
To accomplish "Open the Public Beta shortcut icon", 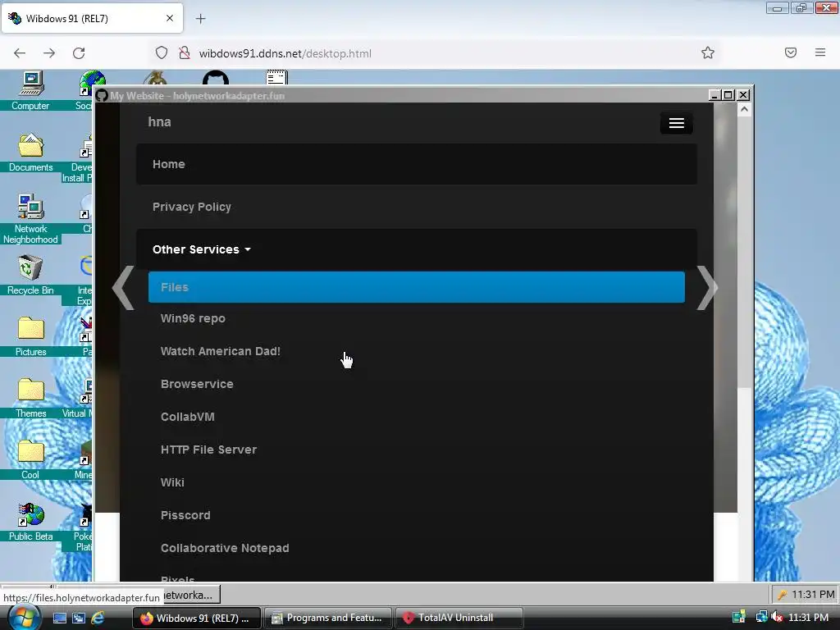I will [x=30, y=521].
